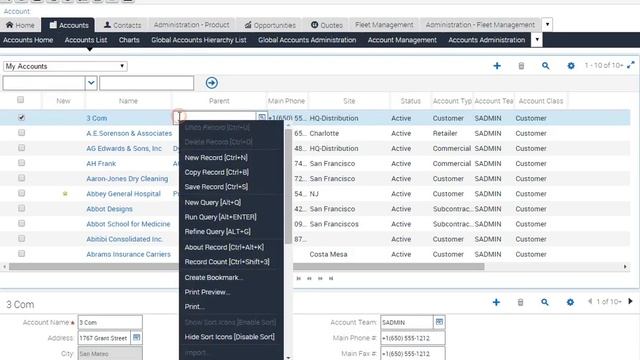Open the search field selector dropdown
This screenshot has height=360, width=640.
point(91,83)
